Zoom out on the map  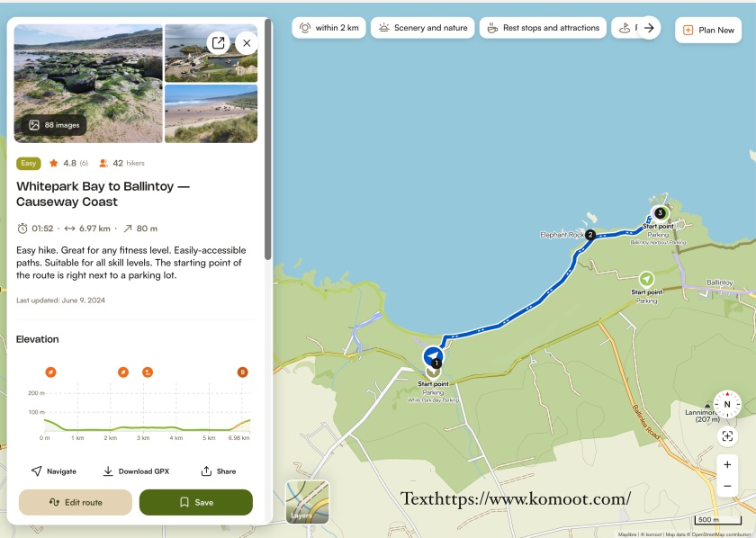coord(727,487)
